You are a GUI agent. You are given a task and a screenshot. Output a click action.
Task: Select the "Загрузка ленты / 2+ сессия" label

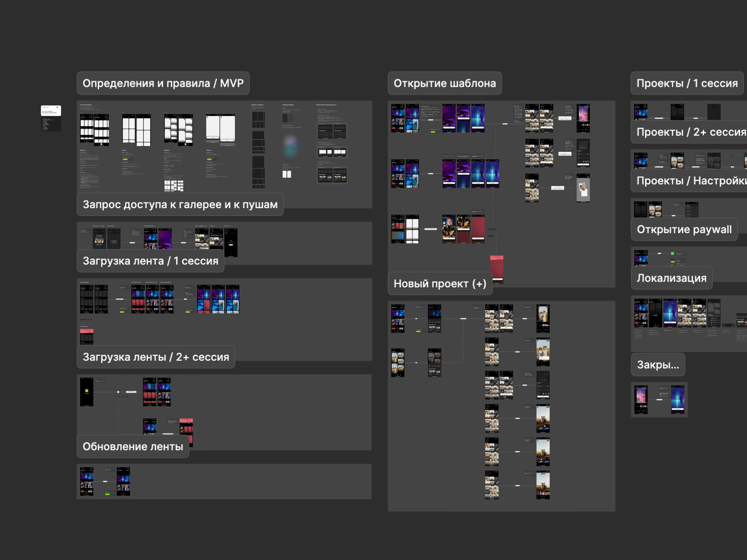(x=156, y=357)
